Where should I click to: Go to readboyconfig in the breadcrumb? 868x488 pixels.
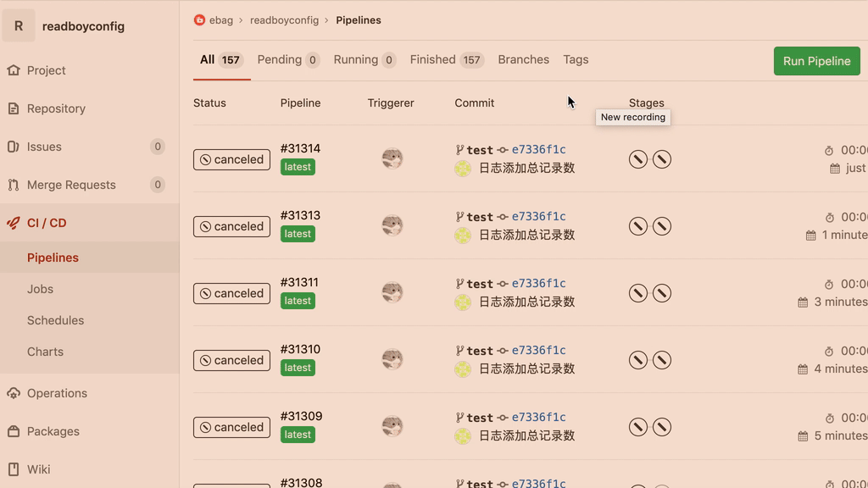point(284,20)
